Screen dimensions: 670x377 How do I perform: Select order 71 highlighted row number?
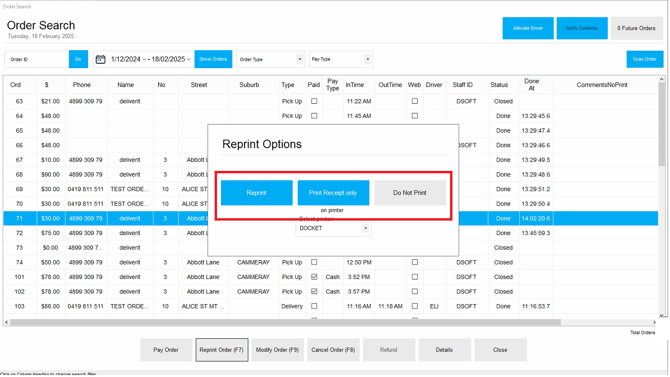tap(19, 218)
